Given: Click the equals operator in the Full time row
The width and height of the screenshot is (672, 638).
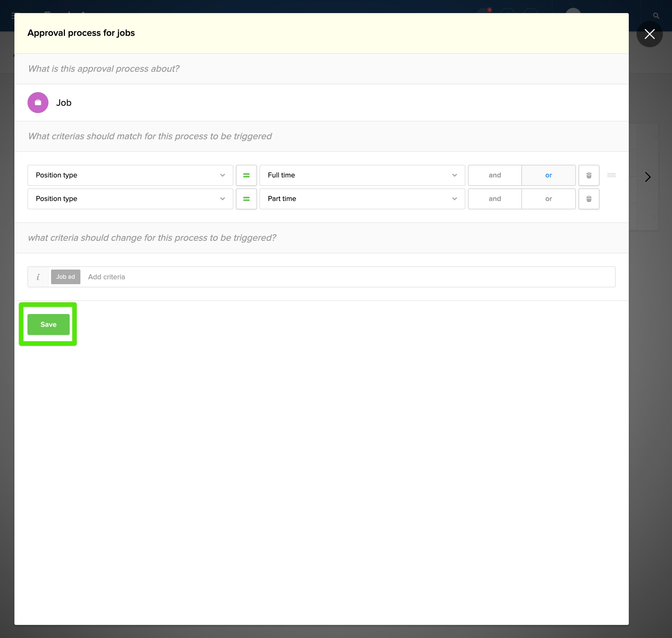Looking at the screenshot, I should (246, 175).
